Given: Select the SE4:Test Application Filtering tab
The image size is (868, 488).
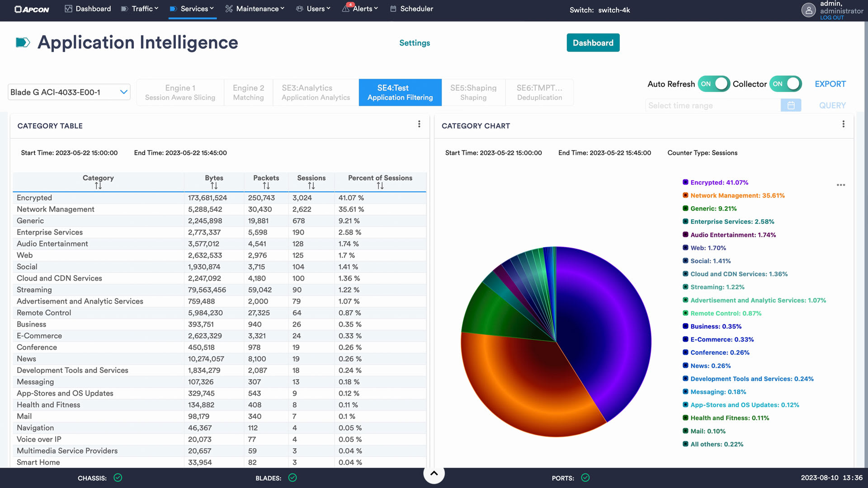Looking at the screenshot, I should click(400, 92).
